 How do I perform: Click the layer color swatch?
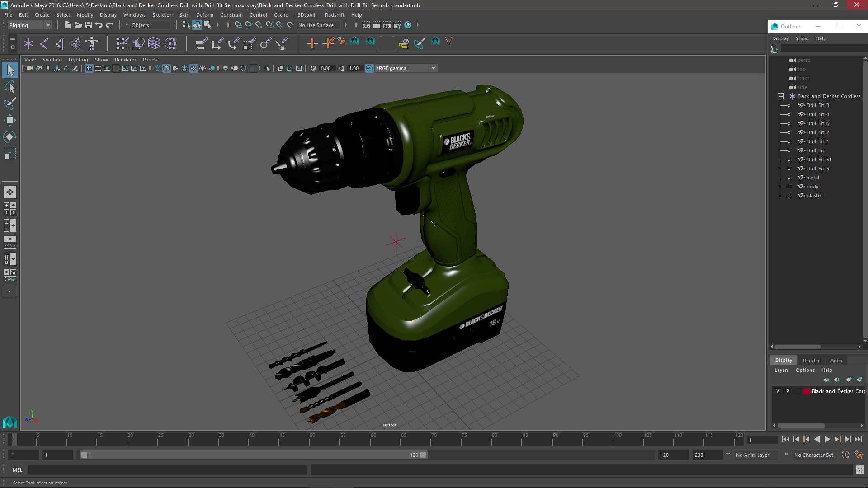(807, 391)
